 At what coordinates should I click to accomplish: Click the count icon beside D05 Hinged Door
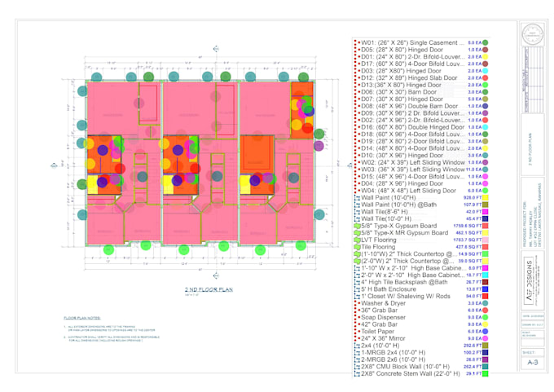click(355, 50)
